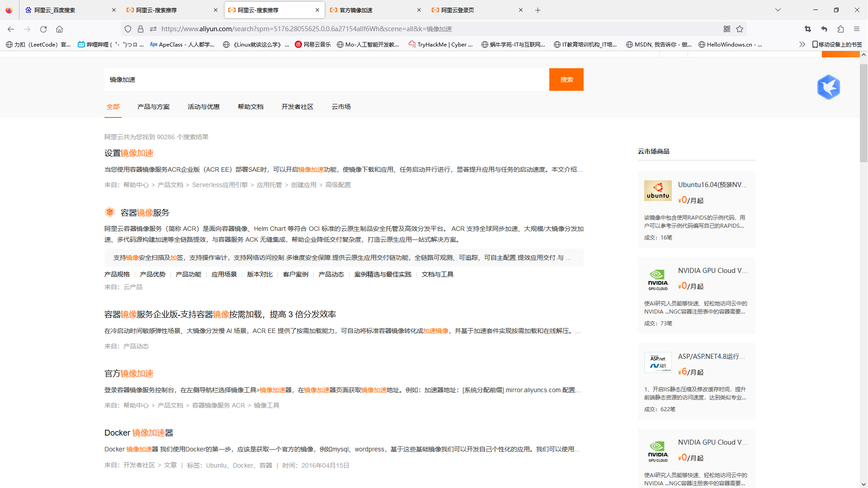Close the 阿里云_百度搜索 tab
868x488 pixels.
114,10
